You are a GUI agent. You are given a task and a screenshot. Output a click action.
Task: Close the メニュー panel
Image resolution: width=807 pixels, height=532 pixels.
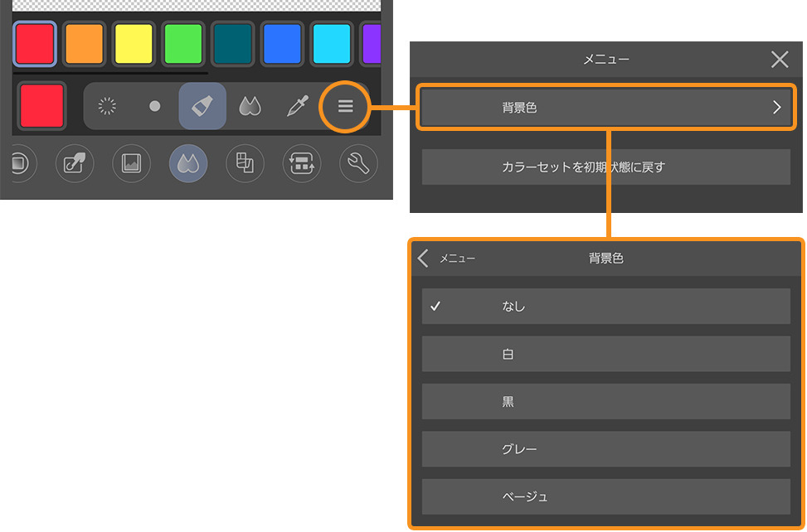[780, 59]
